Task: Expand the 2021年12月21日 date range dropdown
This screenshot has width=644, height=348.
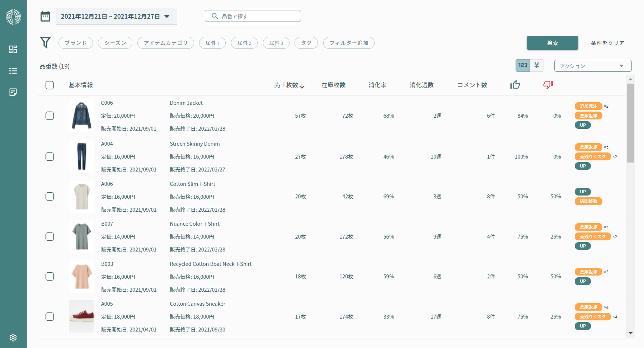Action: click(x=116, y=16)
